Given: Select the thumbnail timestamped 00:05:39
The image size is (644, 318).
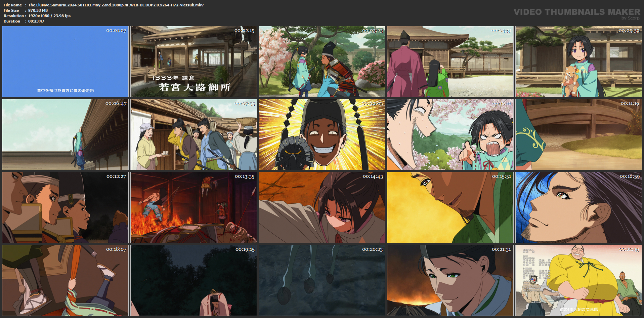Looking at the screenshot, I should pos(579,62).
